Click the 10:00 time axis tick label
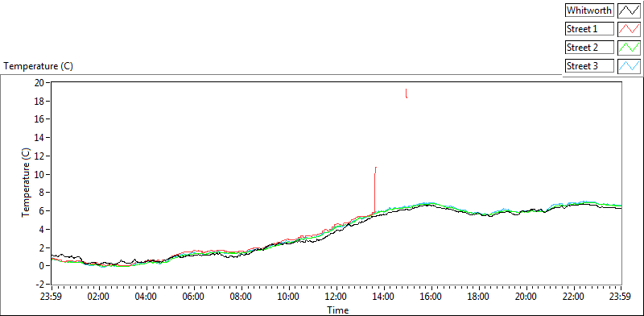 tap(289, 297)
